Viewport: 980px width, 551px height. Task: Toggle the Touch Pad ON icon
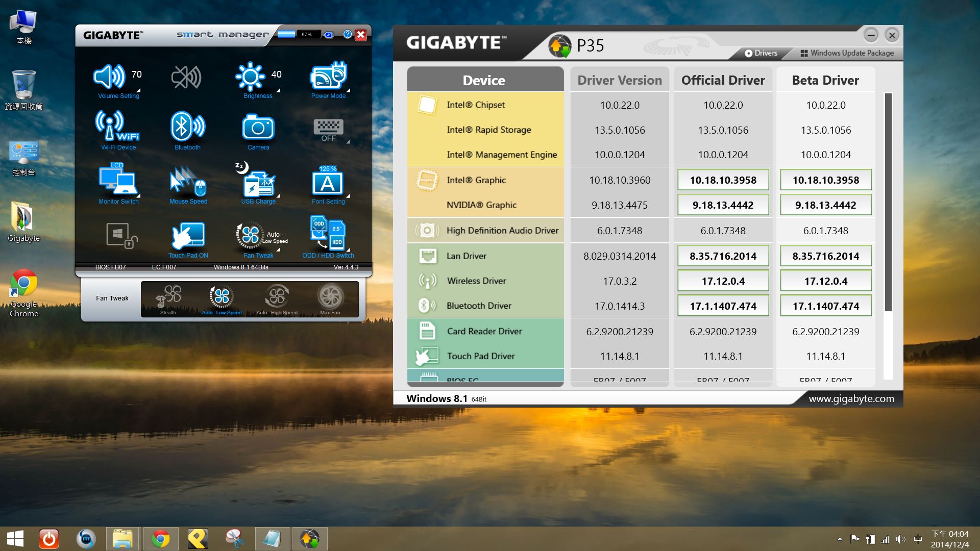point(188,235)
